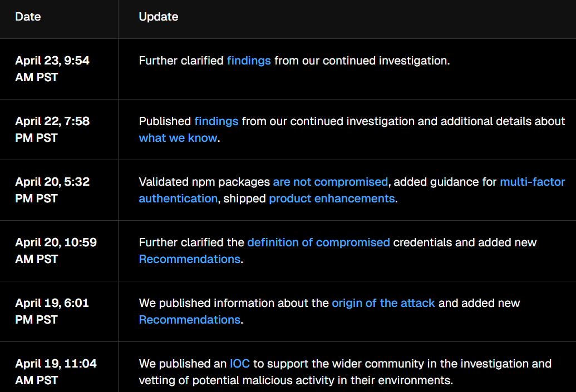Screen dimensions: 576x392
Task: Open the findings link in April 22 update
Action: pyautogui.click(x=216, y=121)
